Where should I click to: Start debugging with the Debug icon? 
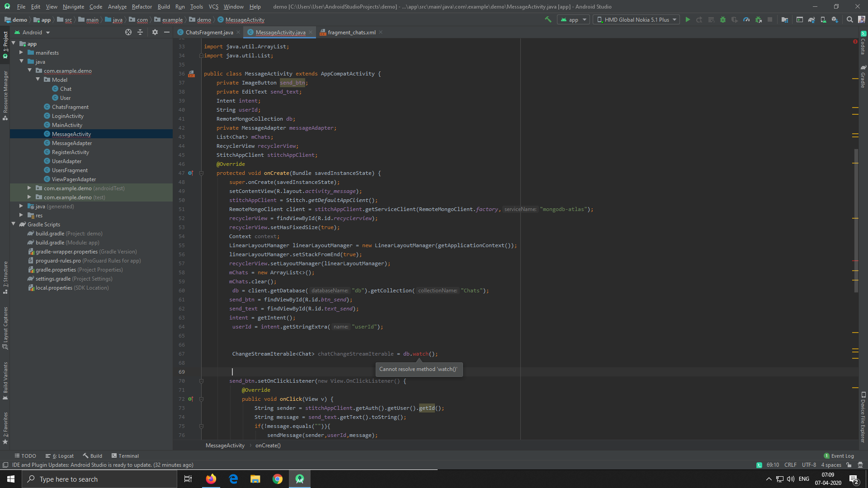tap(722, 19)
